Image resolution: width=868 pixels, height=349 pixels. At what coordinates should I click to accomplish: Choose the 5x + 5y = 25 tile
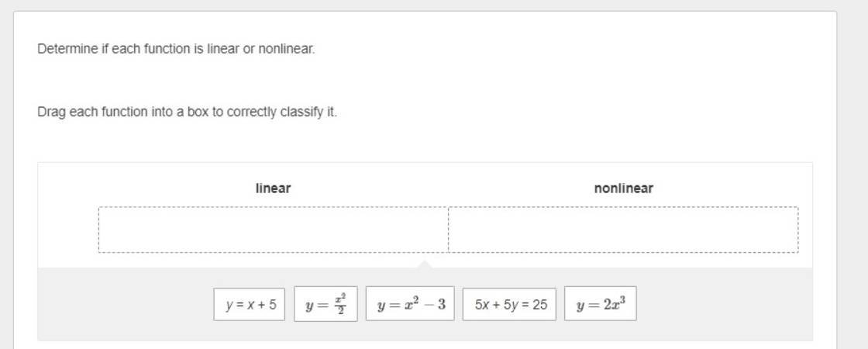(509, 304)
